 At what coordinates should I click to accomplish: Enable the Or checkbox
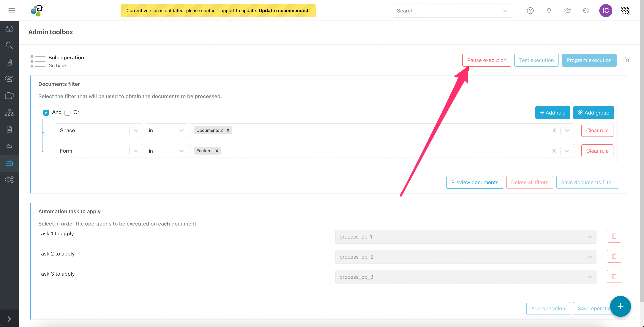tap(67, 113)
